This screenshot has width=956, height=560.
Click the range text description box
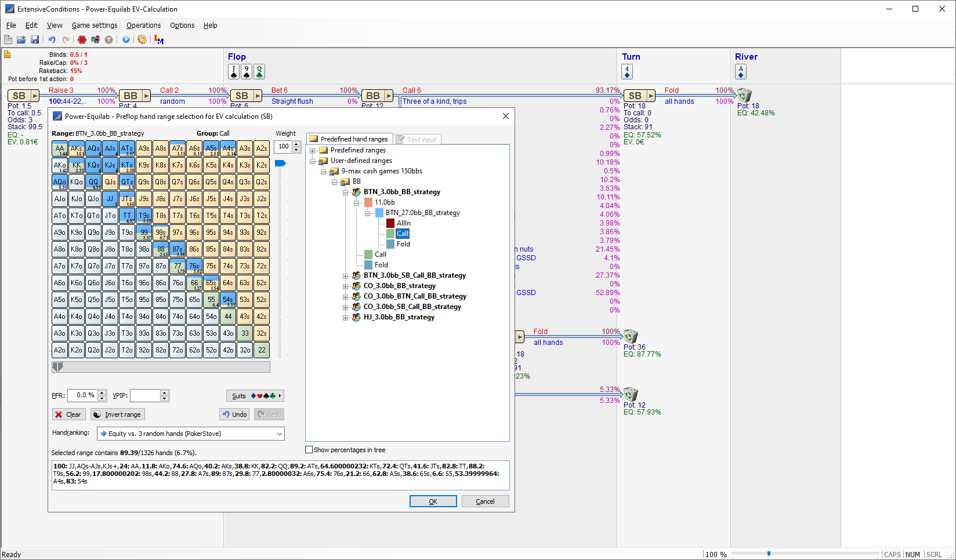[x=281, y=475]
